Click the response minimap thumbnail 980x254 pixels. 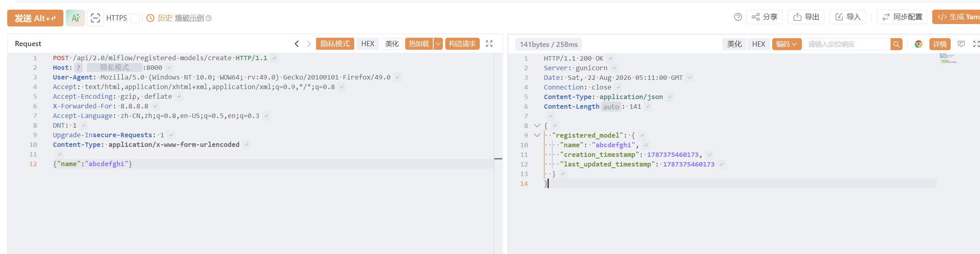948,59
